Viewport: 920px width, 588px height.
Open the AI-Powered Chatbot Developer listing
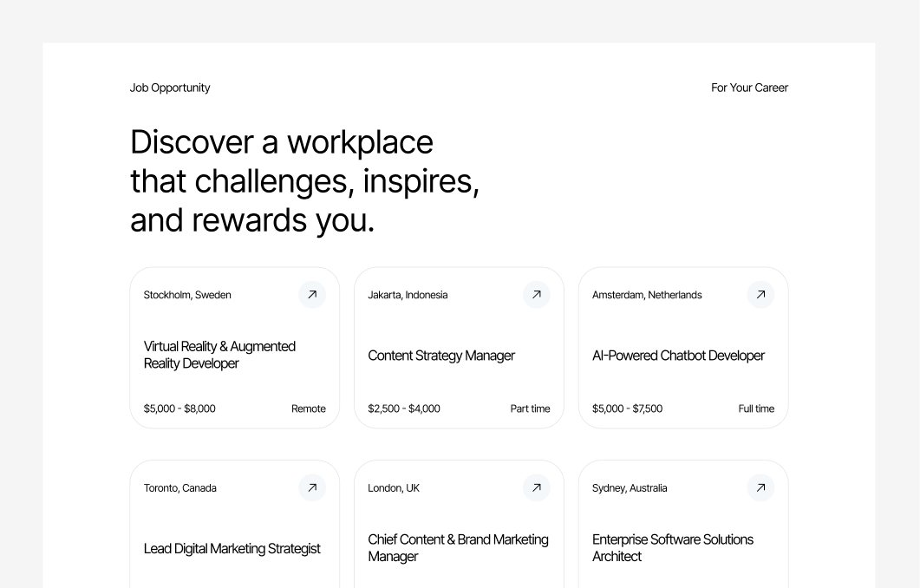(x=678, y=356)
